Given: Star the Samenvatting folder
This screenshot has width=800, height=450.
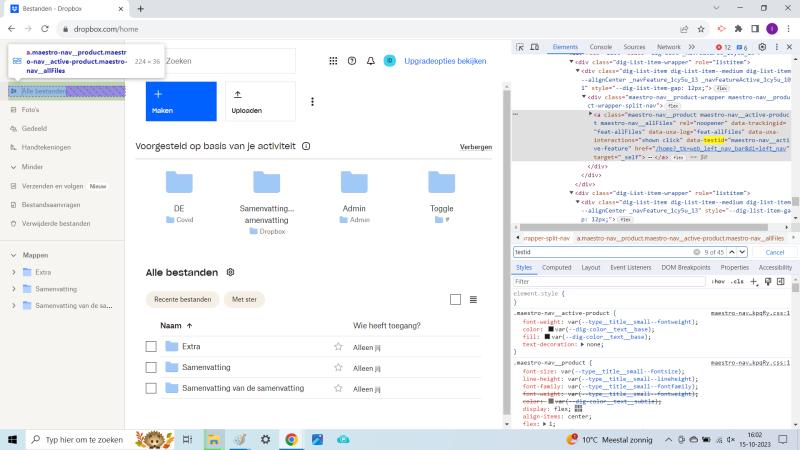Looking at the screenshot, I should (338, 367).
